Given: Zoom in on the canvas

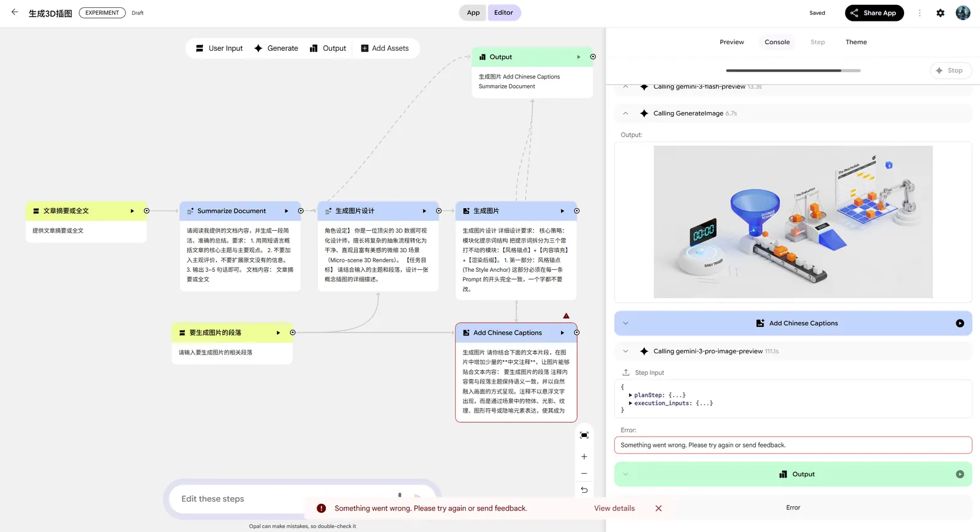Looking at the screenshot, I should pyautogui.click(x=584, y=457).
